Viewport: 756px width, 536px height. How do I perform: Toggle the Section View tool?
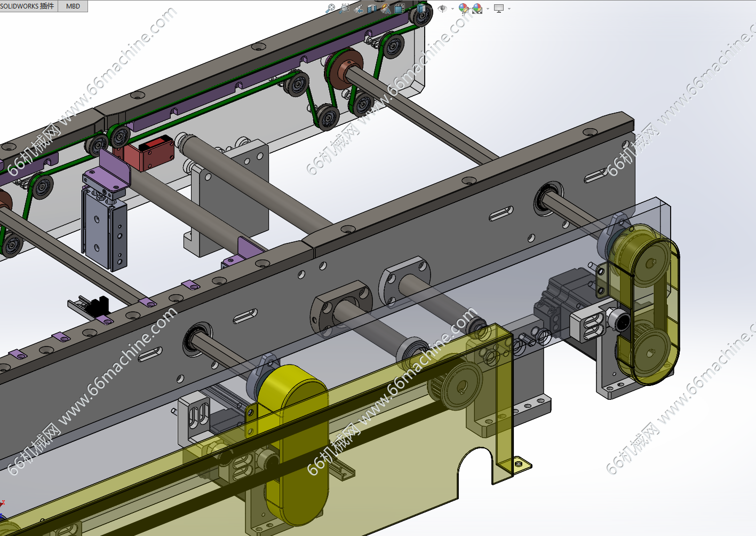372,8
